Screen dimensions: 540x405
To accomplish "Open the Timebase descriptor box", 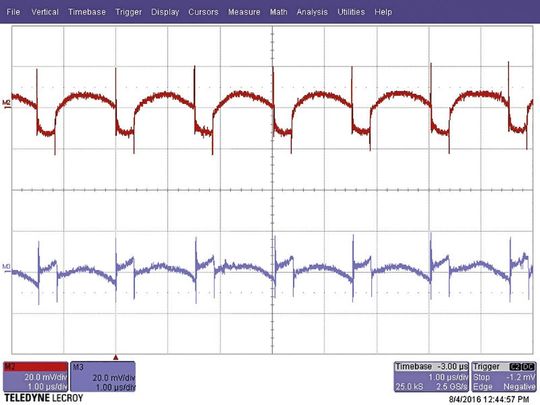I will 431,376.
